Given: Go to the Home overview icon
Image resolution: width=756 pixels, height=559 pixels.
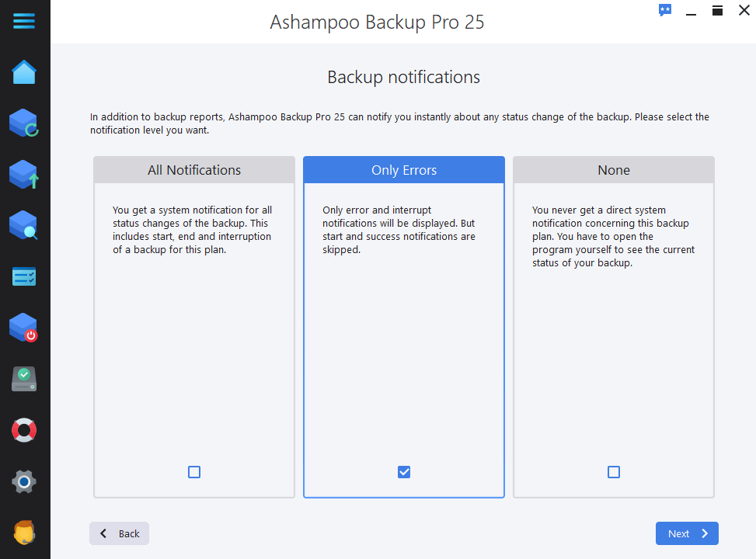Looking at the screenshot, I should pyautogui.click(x=24, y=72).
